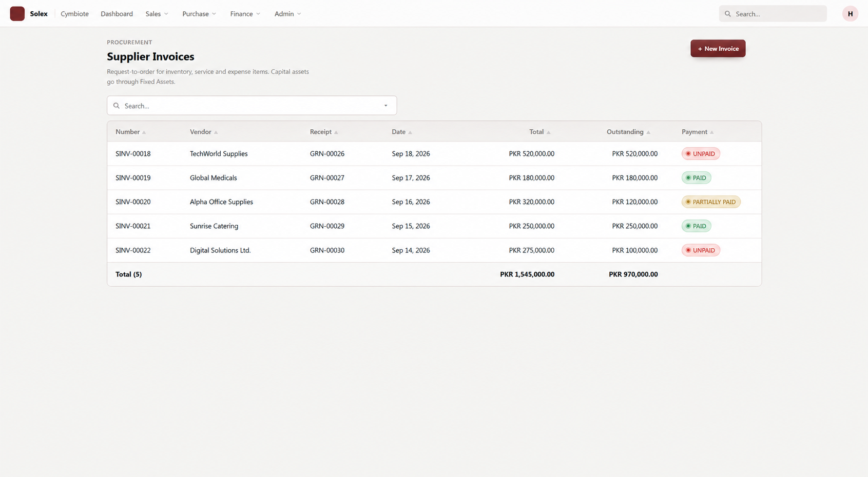This screenshot has width=868, height=477.
Task: Open the Cymbiote nav item
Action: 74,14
